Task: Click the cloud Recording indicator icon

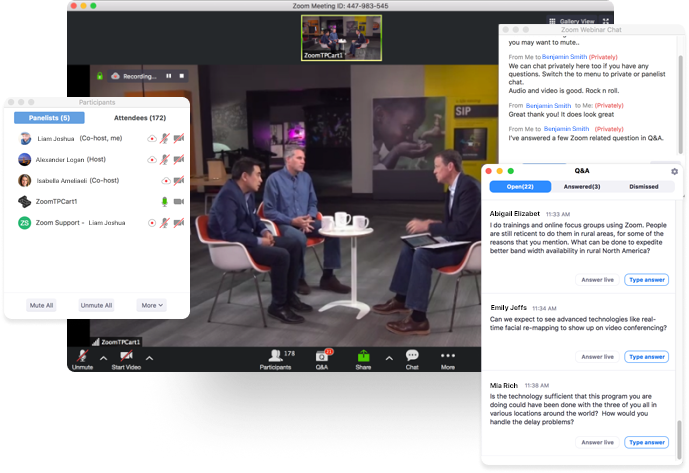Action: pos(115,76)
